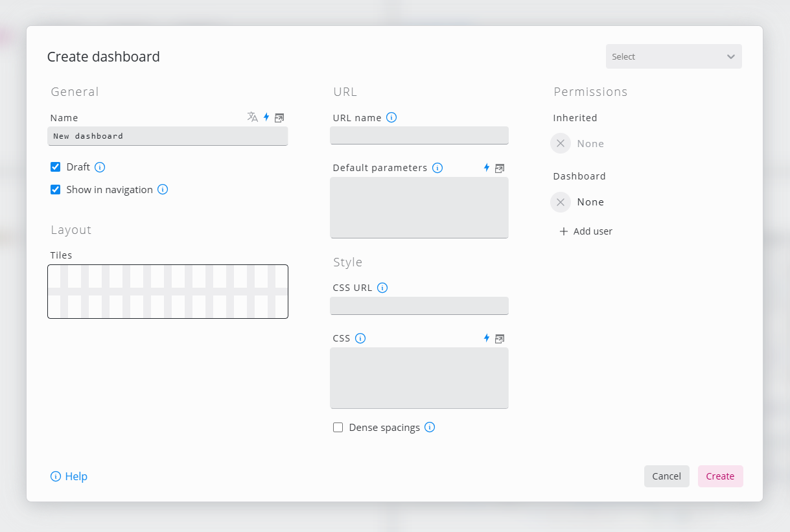Image resolution: width=790 pixels, height=532 pixels.
Task: Open expand editor icon for Default parameters
Action: [500, 168]
